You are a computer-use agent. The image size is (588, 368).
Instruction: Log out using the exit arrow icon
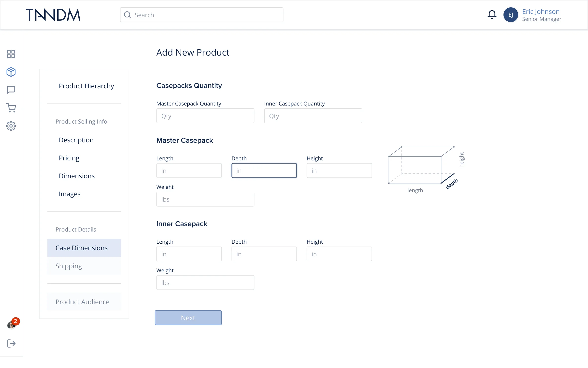(11, 343)
